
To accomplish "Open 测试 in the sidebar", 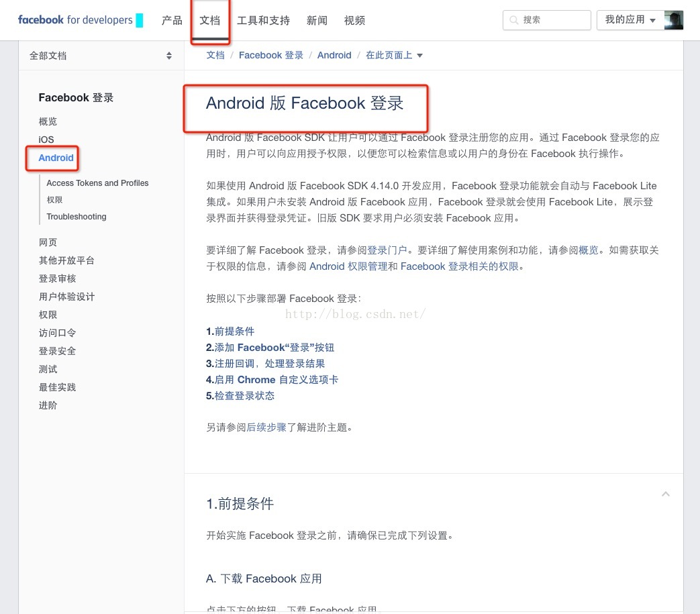I will tap(48, 369).
